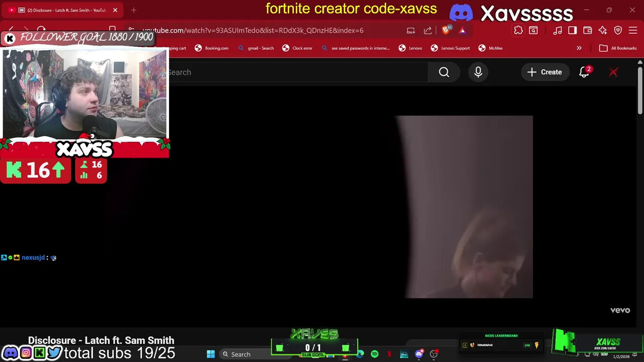Open Microsoft Edge from taskbar
Screen dimensions: 644x362
click(x=360, y=354)
